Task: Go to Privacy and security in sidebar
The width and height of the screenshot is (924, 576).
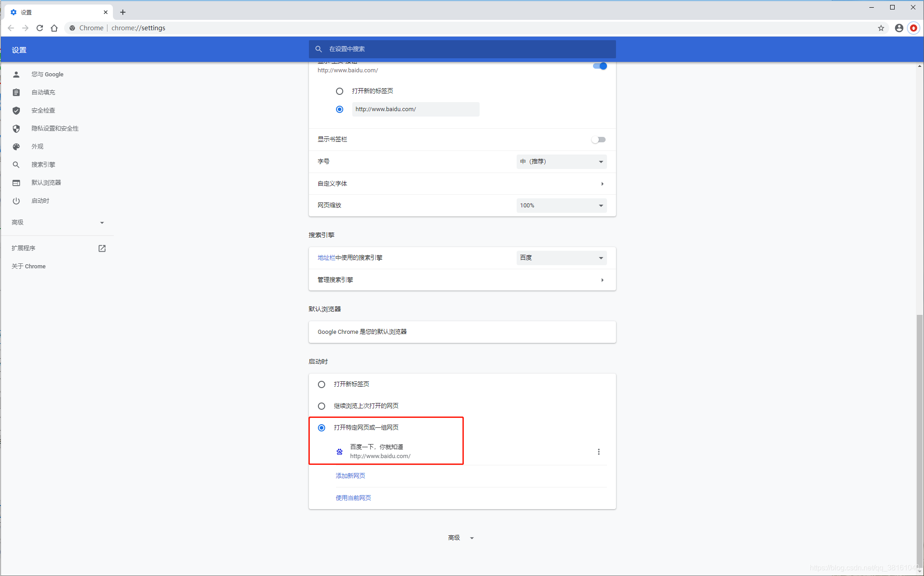Action: coord(55,129)
